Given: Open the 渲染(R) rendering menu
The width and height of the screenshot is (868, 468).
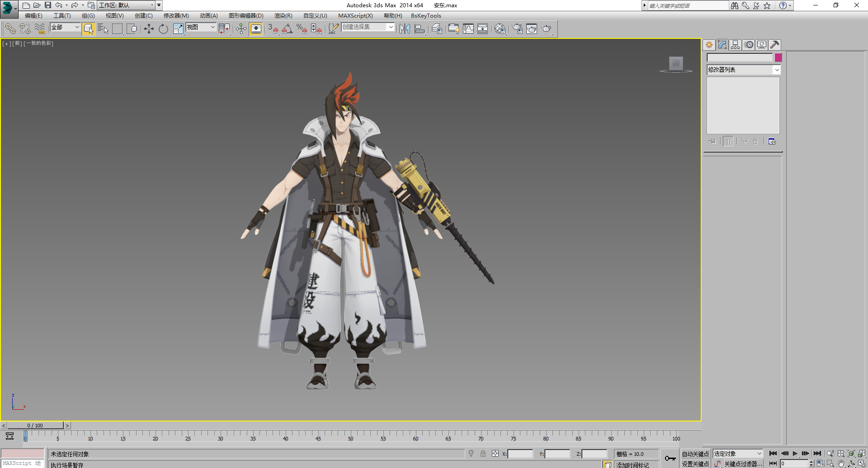Looking at the screenshot, I should tap(283, 16).
